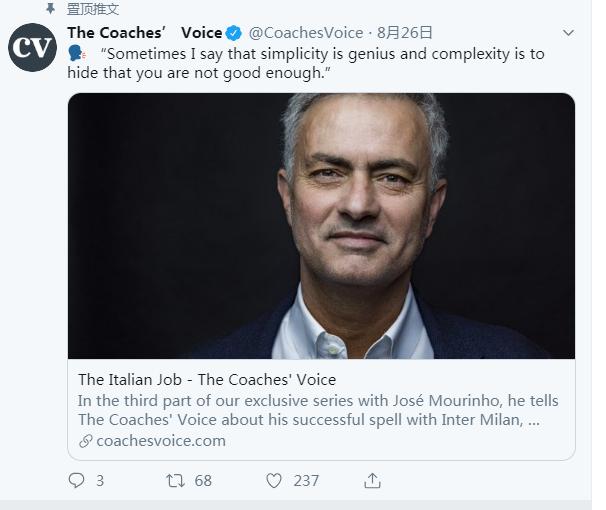Screen dimensions: 606x510
Task: Open "The Italian Job" card title
Action: 207,380
